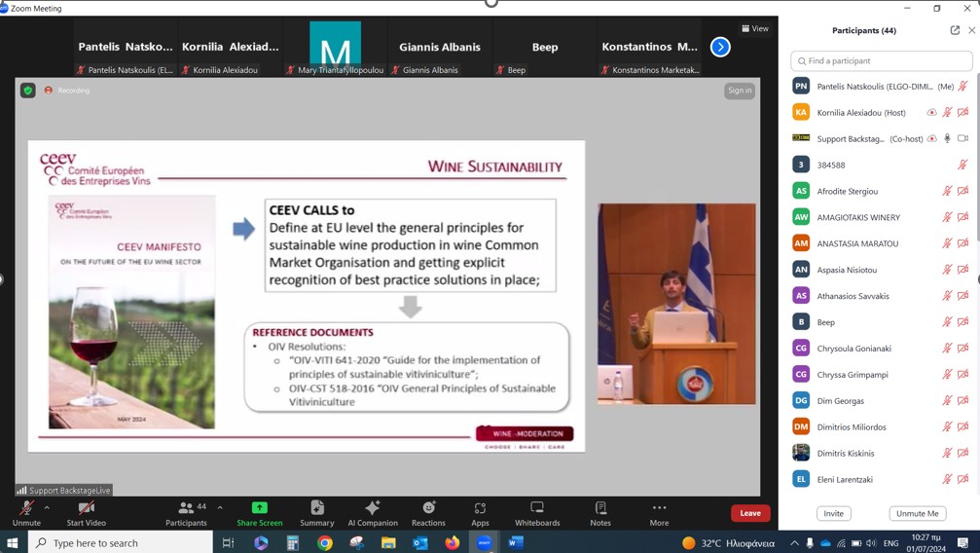This screenshot has height=553, width=980.
Task: Click video-off icon for Beep participant
Action: coord(963,321)
